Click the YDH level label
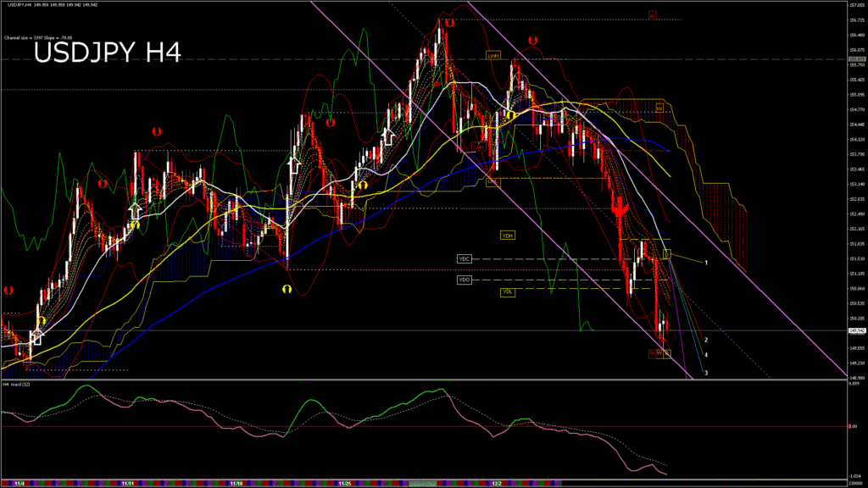Screen dimensions: 868x488 click(x=508, y=236)
